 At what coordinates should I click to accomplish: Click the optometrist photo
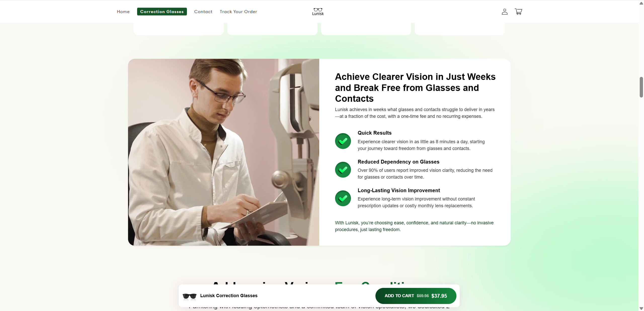pos(223,152)
